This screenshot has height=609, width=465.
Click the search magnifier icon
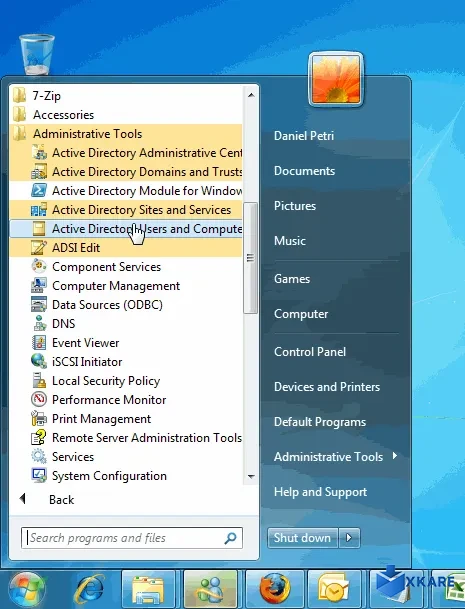coord(230,538)
